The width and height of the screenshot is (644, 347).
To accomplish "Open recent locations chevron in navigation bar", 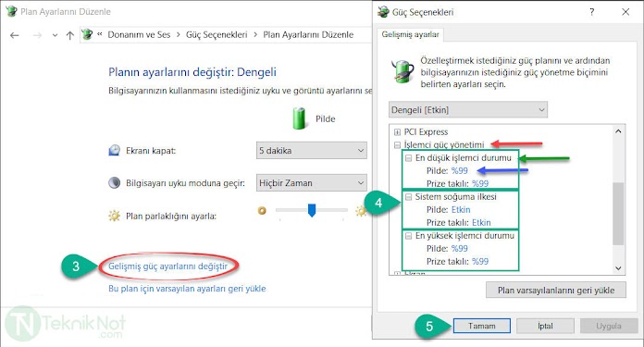I will pyautogui.click(x=55, y=35).
